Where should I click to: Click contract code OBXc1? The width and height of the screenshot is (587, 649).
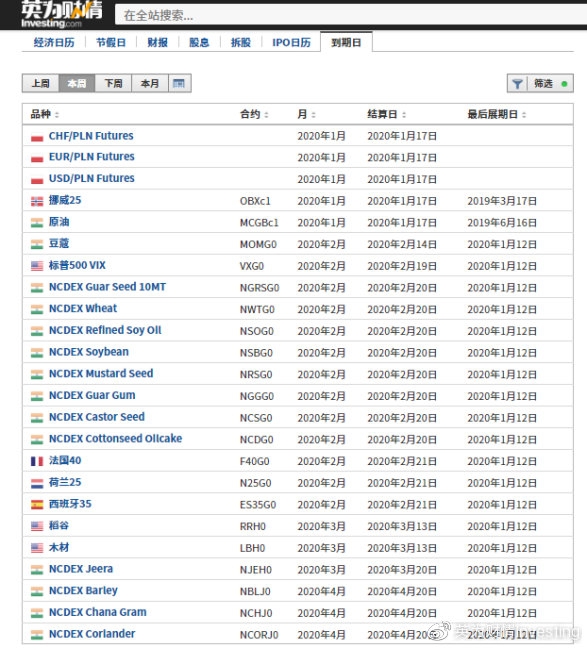255,201
